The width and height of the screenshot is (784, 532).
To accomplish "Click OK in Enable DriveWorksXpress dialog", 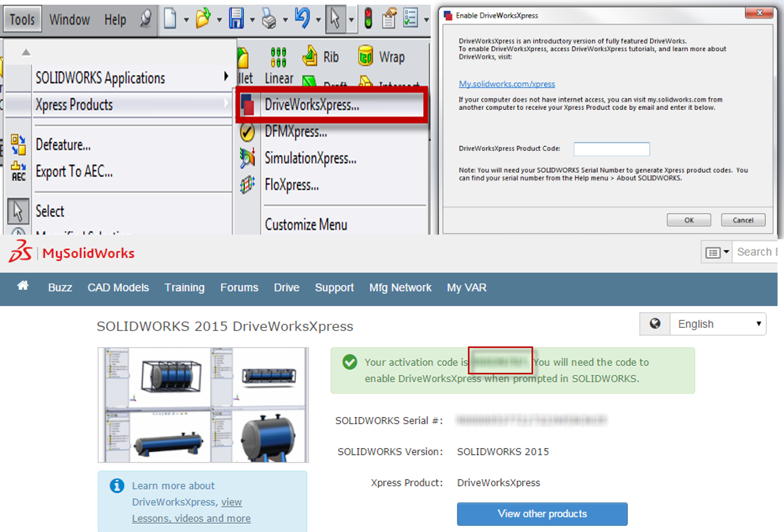I will [689, 220].
